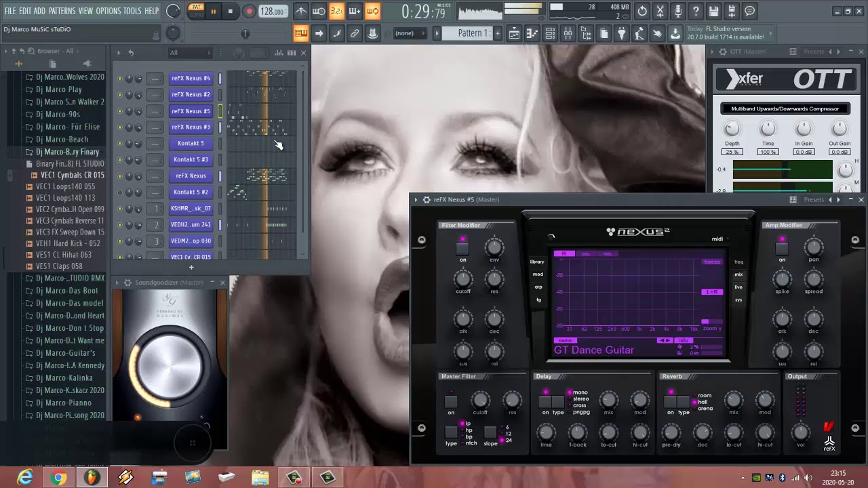Click the 128.000 tempo field
The width and height of the screenshot is (868, 488).
point(273,12)
